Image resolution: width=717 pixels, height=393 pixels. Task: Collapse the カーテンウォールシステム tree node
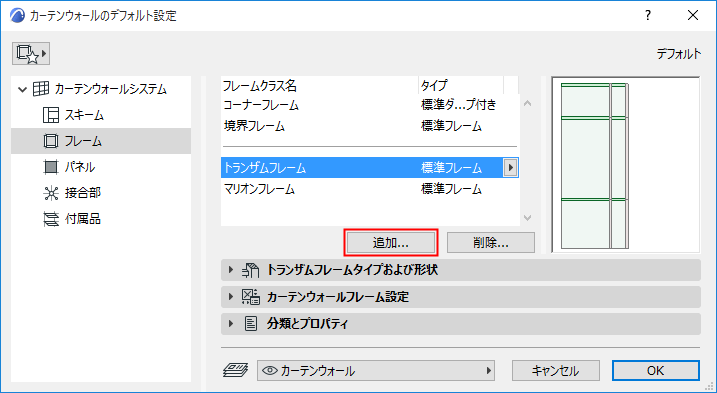pos(22,89)
